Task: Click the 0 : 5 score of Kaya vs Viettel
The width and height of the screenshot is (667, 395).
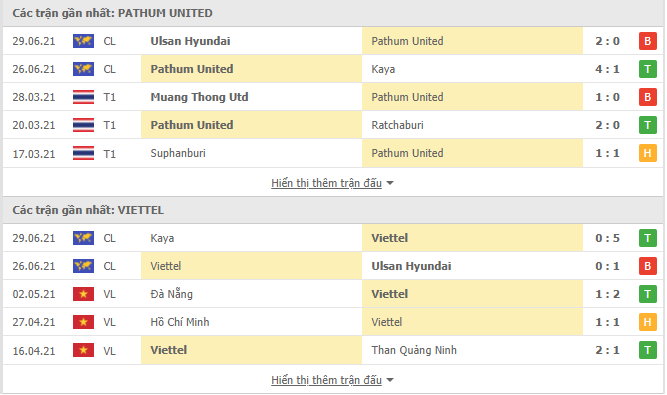Action: pyautogui.click(x=607, y=238)
